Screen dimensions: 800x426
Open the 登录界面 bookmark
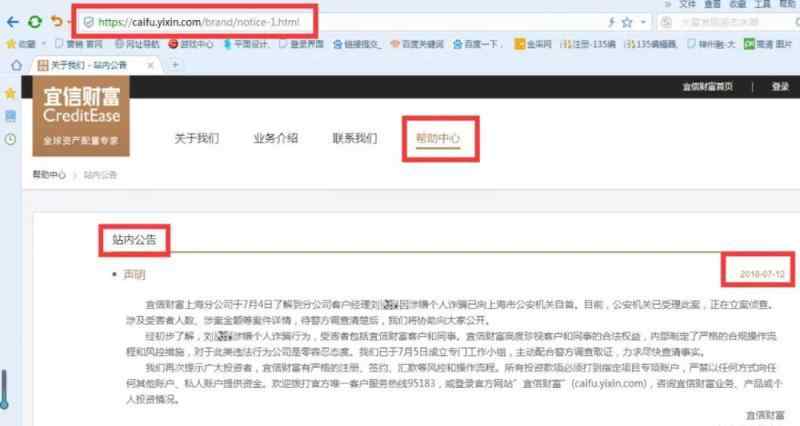click(301, 44)
